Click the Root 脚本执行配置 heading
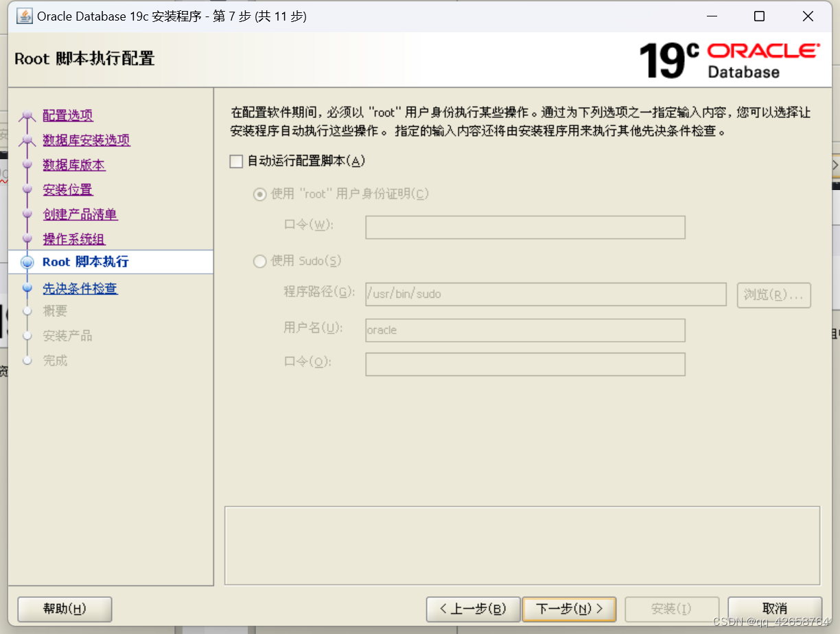This screenshot has width=840, height=634. pyautogui.click(x=84, y=59)
